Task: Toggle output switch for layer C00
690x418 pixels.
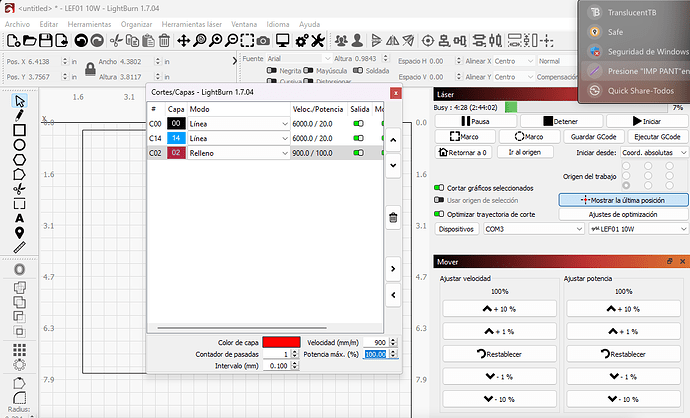Action: [359, 124]
